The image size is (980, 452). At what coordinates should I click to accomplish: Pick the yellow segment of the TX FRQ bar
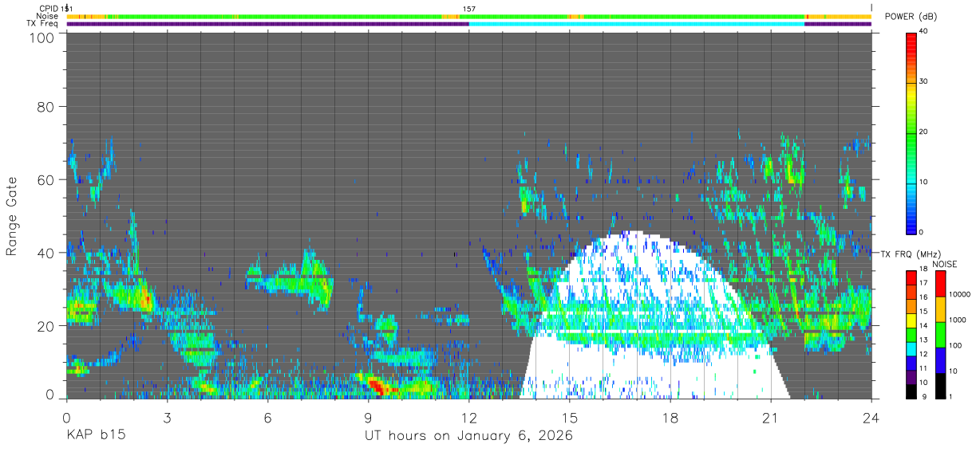click(x=911, y=320)
